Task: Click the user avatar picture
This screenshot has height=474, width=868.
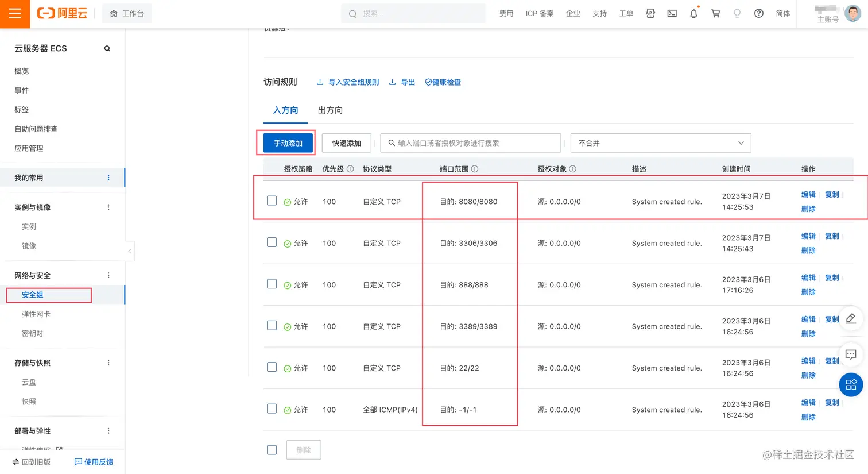Action: [x=852, y=13]
